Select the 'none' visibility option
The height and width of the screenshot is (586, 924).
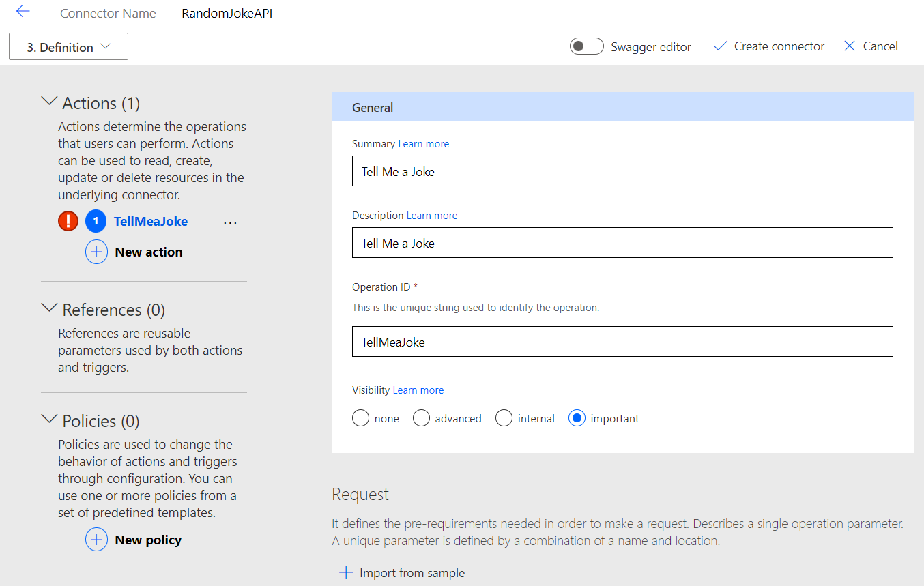(x=361, y=418)
